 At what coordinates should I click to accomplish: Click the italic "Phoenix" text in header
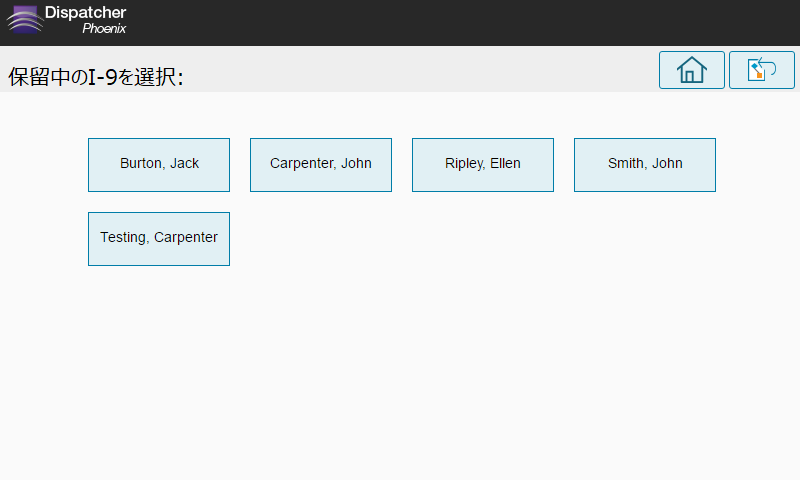coord(104,29)
